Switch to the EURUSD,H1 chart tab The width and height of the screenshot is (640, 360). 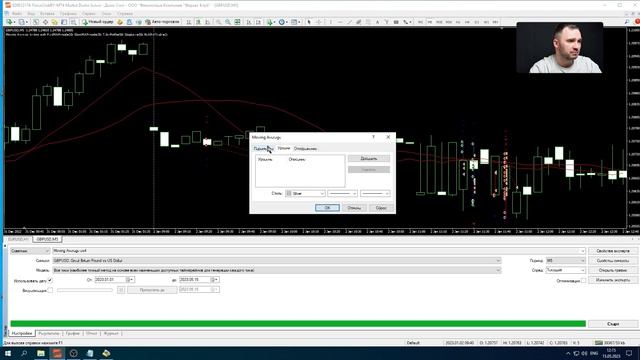coord(18,239)
